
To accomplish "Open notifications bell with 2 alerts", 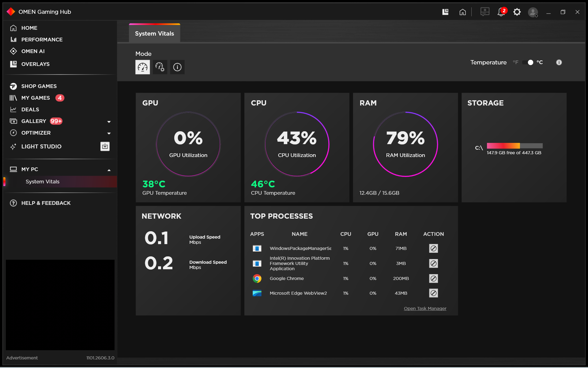I will (502, 12).
